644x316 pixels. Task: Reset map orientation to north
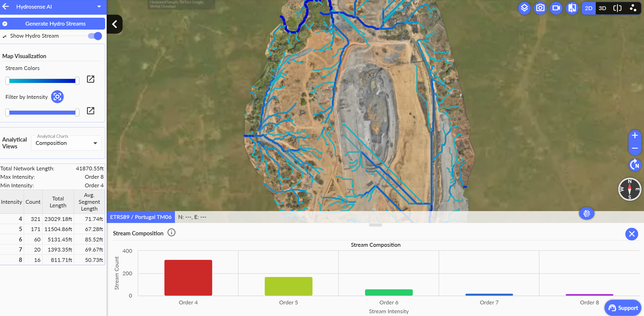tap(635, 165)
